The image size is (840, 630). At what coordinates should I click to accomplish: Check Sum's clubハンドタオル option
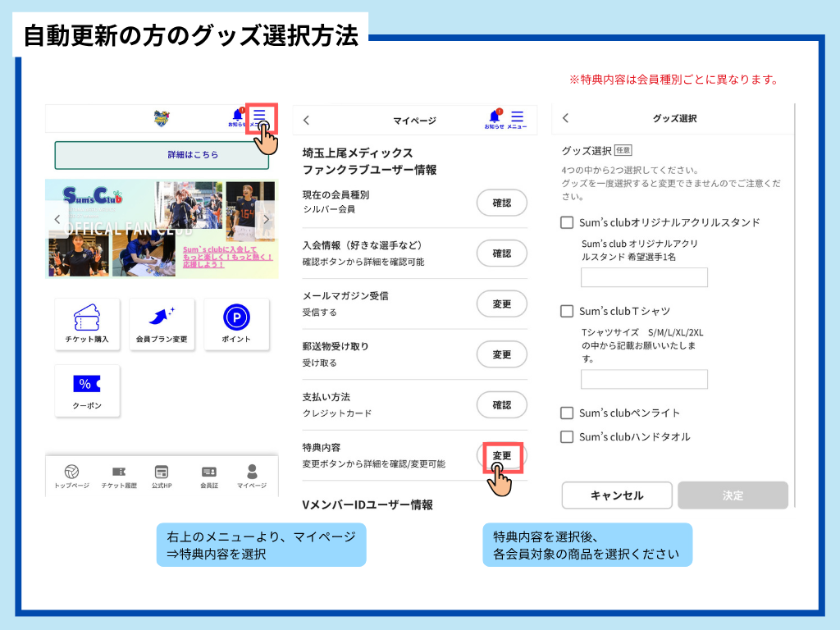coord(567,436)
